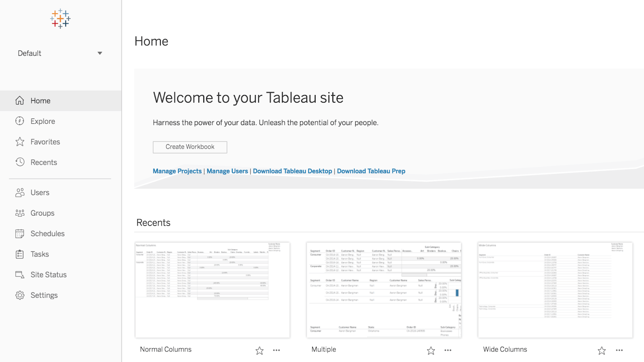Image resolution: width=644 pixels, height=362 pixels.
Task: Click the Recents section heading
Action: (153, 223)
